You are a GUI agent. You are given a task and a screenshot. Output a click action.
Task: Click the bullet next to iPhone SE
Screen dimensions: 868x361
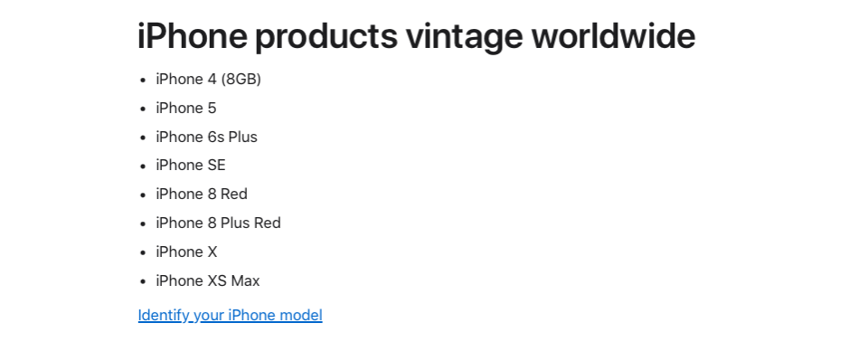click(144, 166)
